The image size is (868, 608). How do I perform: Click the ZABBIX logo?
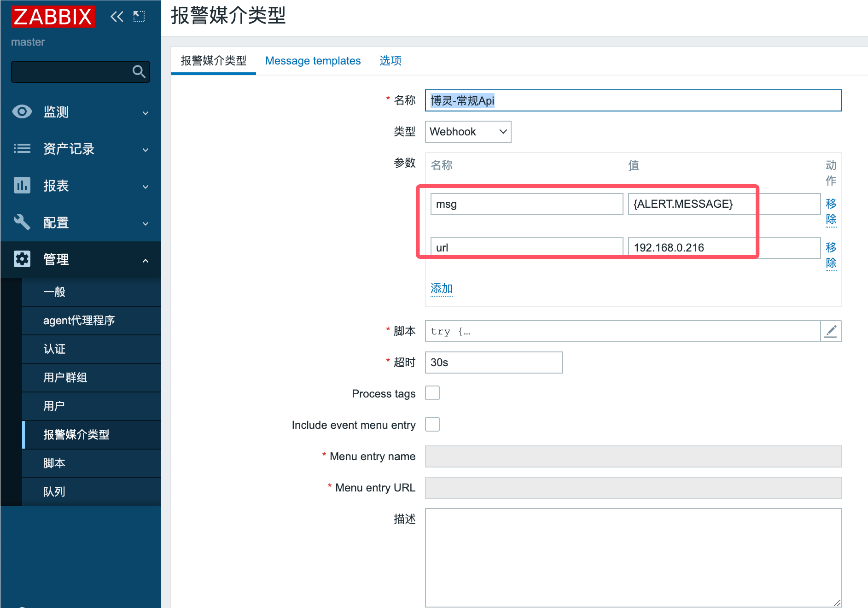[53, 17]
